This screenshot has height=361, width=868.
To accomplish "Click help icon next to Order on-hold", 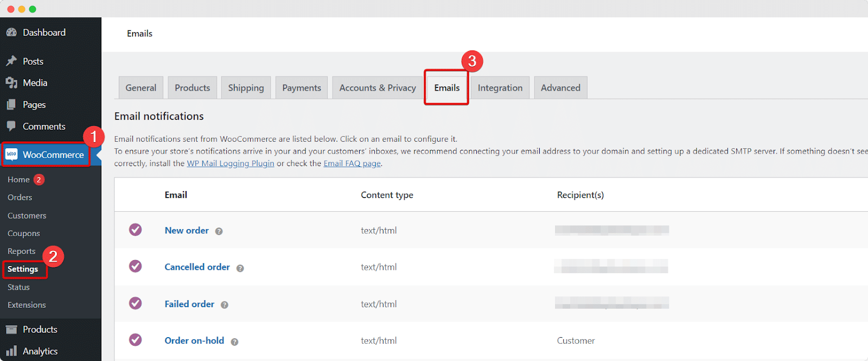I will pos(235,342).
